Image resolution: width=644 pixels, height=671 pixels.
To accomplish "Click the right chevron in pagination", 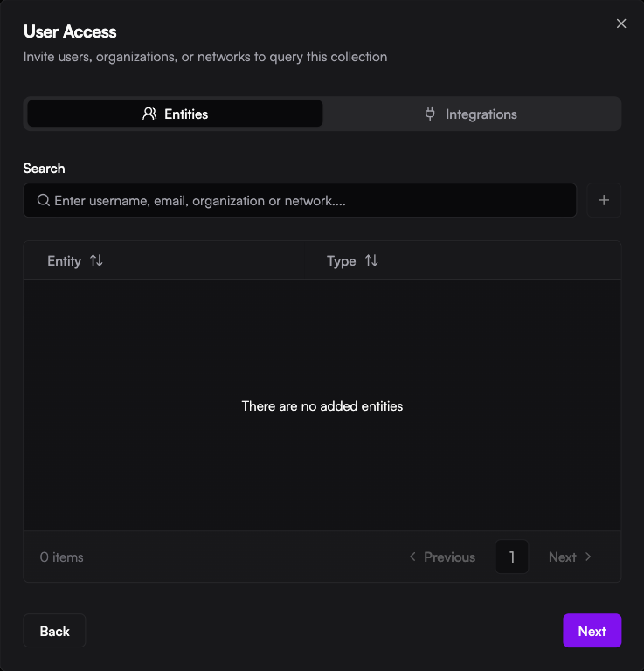I will (x=588, y=557).
